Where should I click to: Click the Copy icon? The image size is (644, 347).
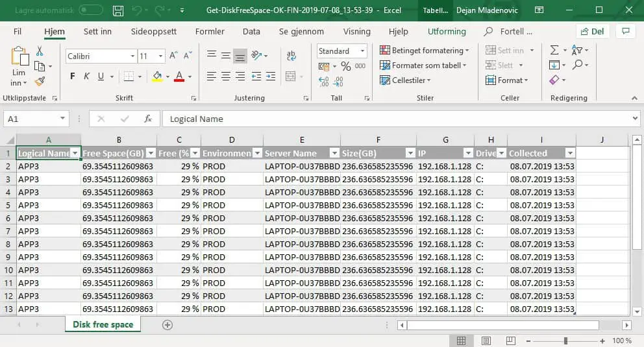tap(40, 66)
